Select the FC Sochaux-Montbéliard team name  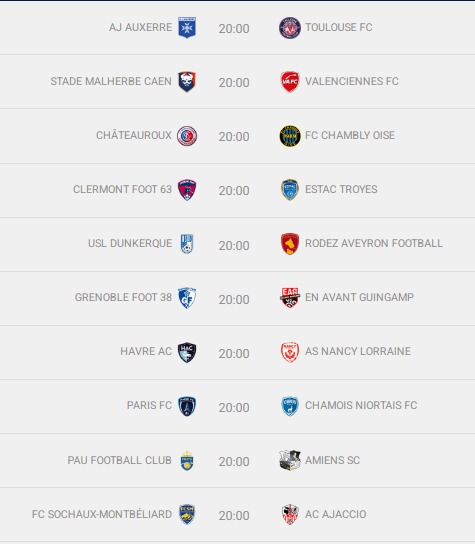(102, 514)
